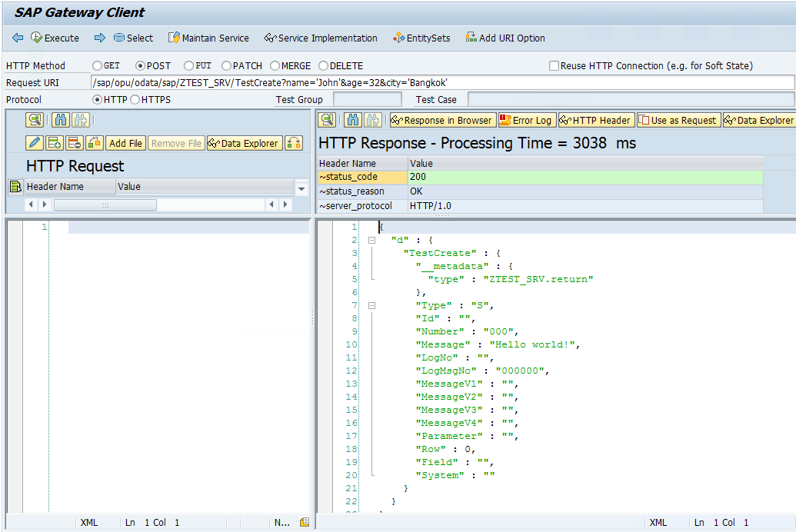Switch protocol to HTTPS
Screen dimensions: 796x532
click(135, 99)
